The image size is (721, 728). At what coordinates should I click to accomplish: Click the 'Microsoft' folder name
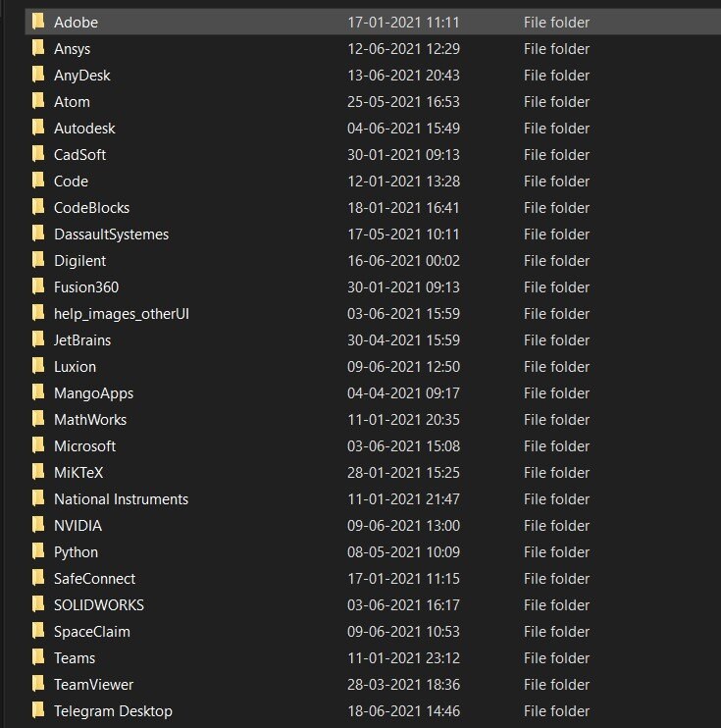(x=84, y=446)
